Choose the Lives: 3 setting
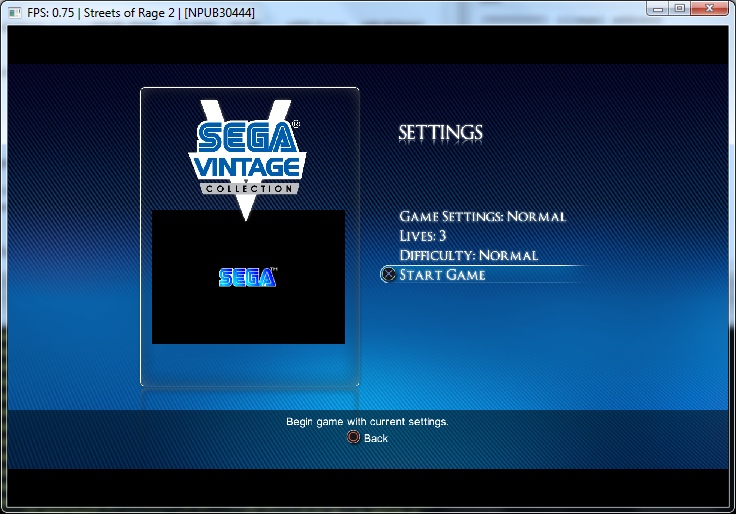Image resolution: width=736 pixels, height=514 pixels. [422, 236]
